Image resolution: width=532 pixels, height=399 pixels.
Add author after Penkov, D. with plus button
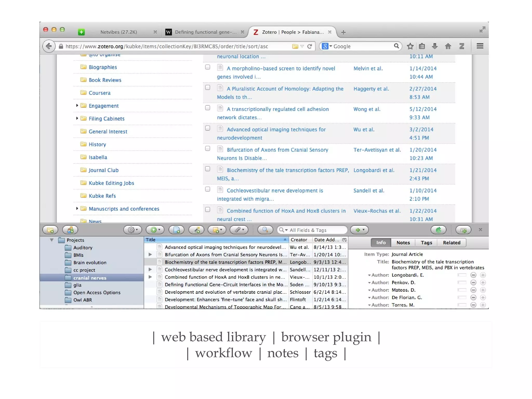(x=483, y=283)
